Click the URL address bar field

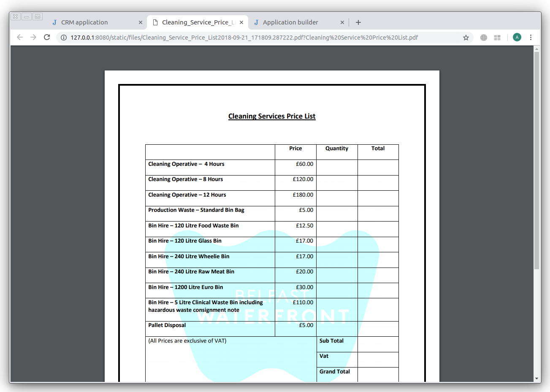[x=253, y=38]
